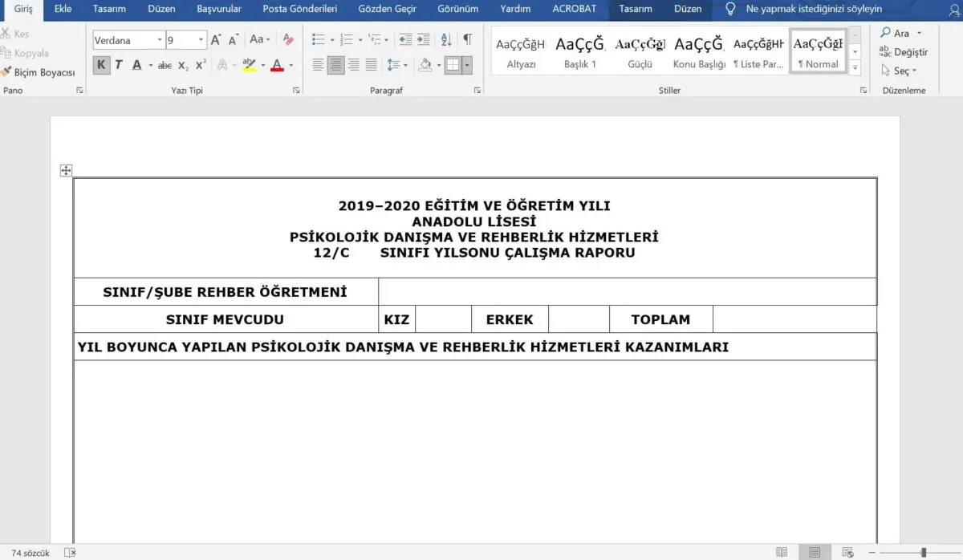
Task: Open the underline style dropdown arrow
Action: click(150, 66)
